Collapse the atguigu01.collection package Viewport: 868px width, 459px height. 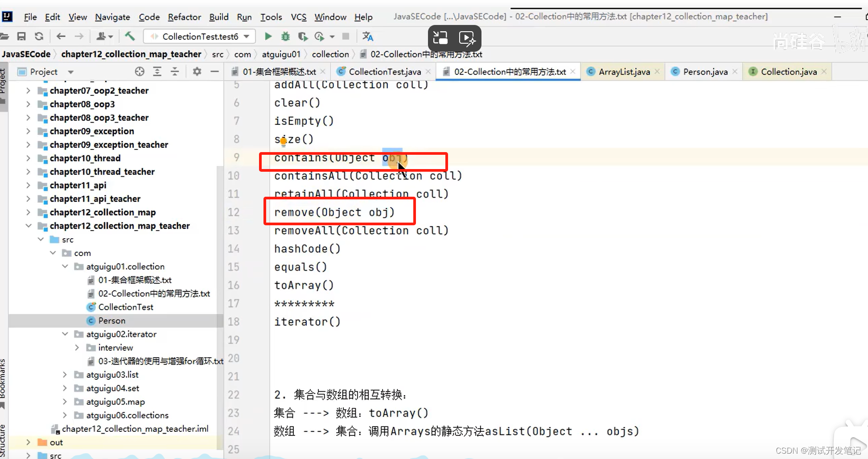[x=65, y=266]
